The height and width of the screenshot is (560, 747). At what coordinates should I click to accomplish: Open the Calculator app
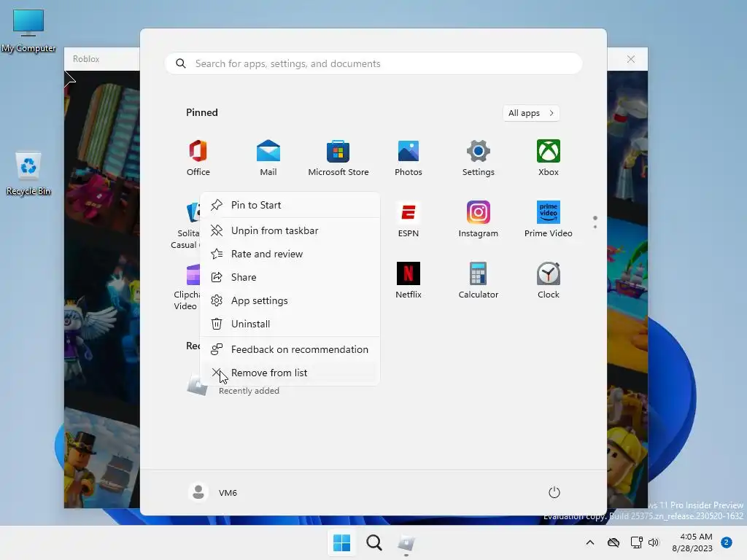coord(479,281)
